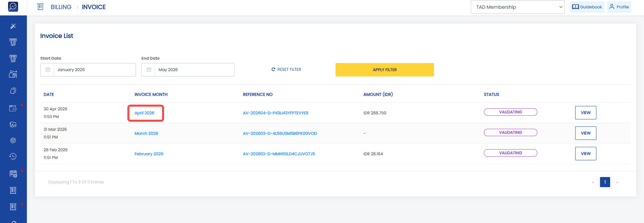
Task: Open reference AV-202602-D-MMN5SLD4CJUVO7J5
Action: tap(279, 154)
